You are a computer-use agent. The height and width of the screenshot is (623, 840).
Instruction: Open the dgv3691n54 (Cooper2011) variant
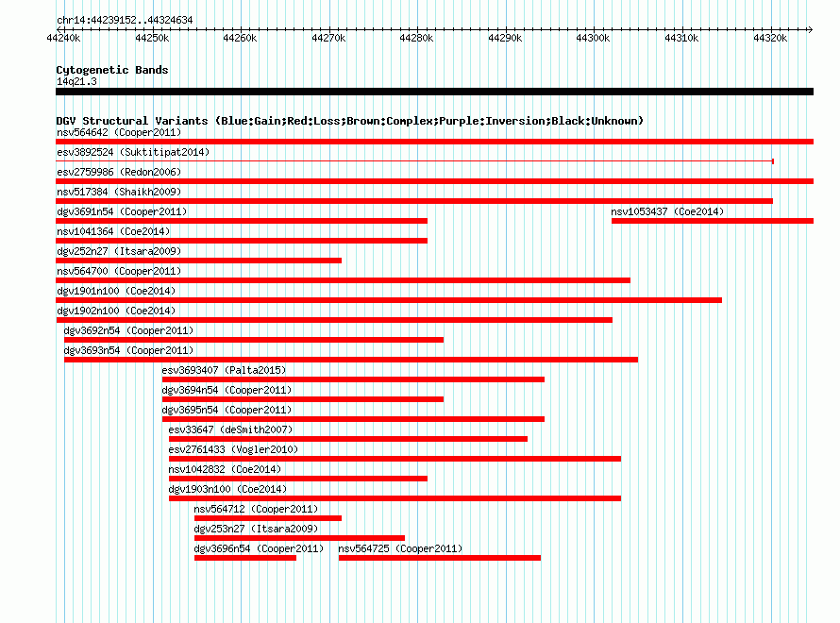[122, 211]
